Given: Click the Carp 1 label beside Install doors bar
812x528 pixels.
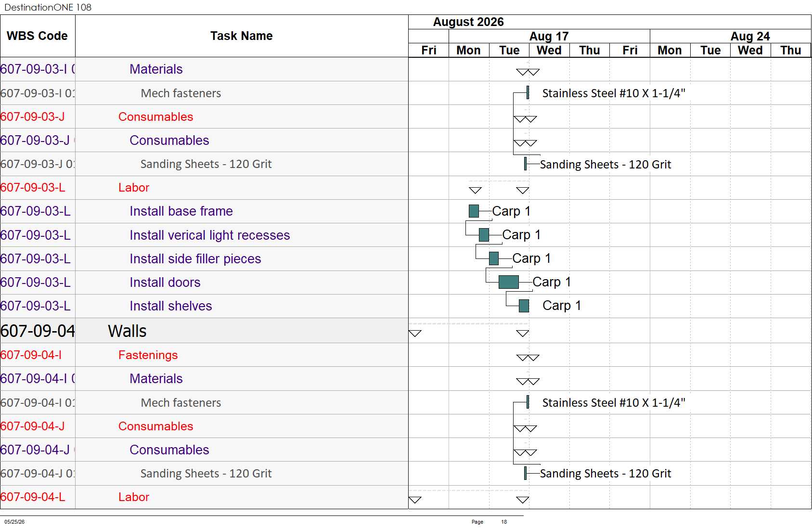Looking at the screenshot, I should point(552,282).
